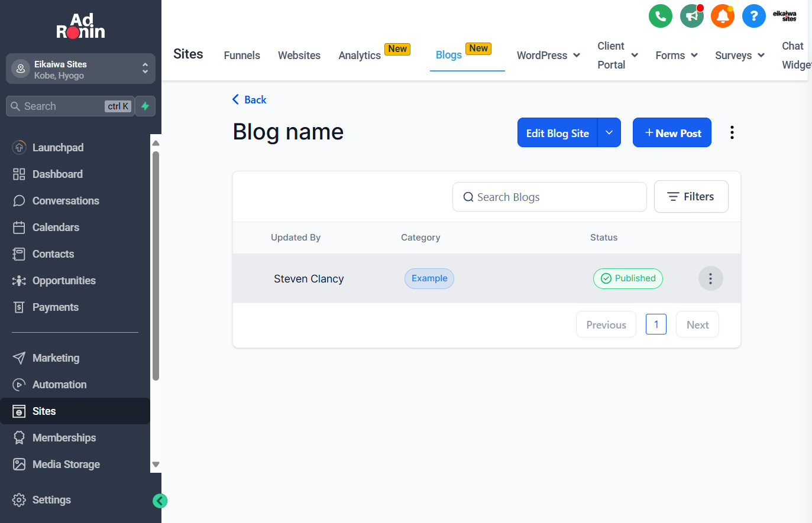
Task: Click the Eikaiwa Sites profile logo
Action: 785,16
